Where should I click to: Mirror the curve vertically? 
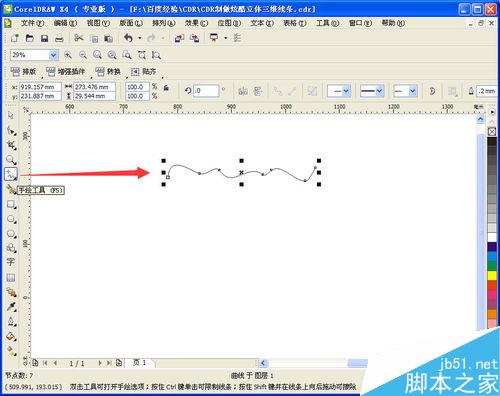[258, 91]
